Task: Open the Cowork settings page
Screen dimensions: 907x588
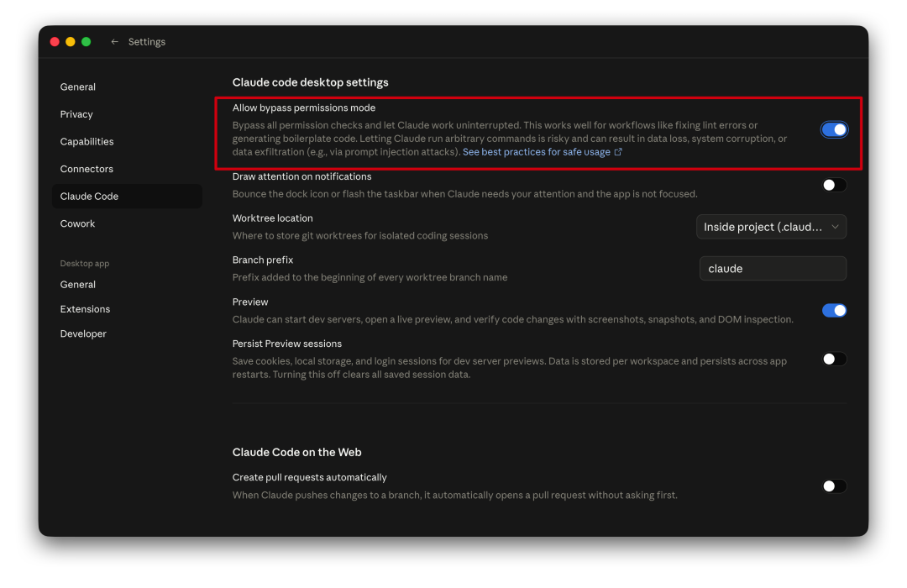Action: [x=77, y=223]
